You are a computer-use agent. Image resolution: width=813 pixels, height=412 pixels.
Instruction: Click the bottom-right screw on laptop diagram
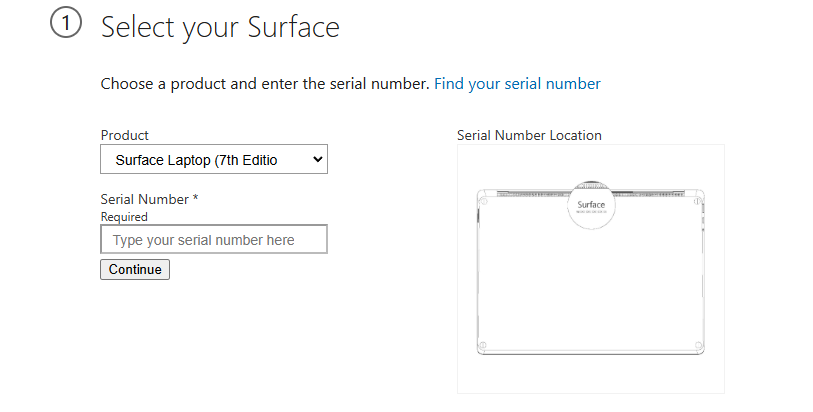[x=698, y=345]
